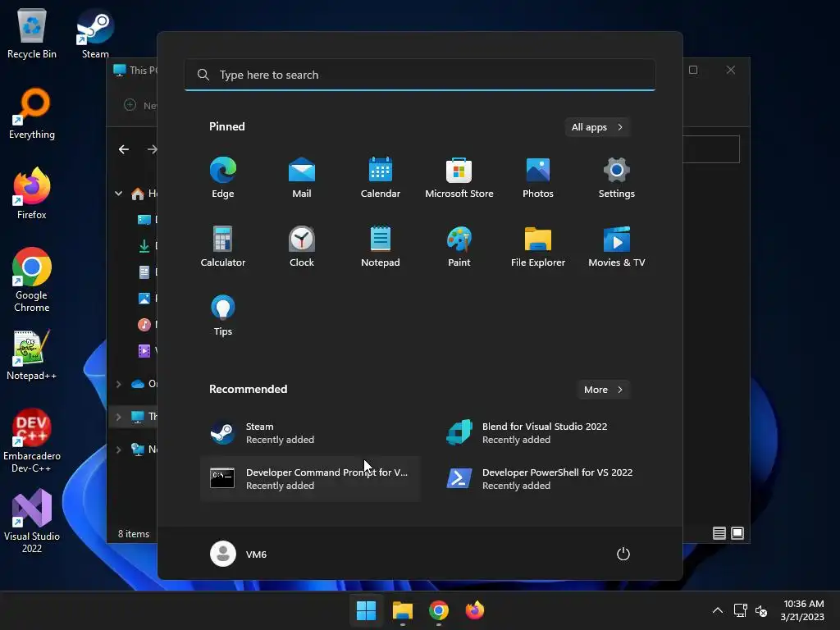
Task: Open Edge from pinned apps
Action: click(x=223, y=178)
